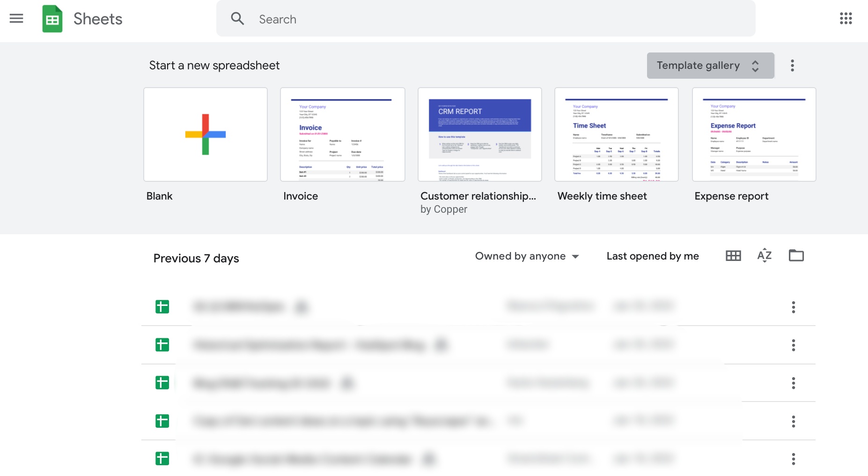Open the file picker folder icon
This screenshot has width=868, height=476.
tap(796, 256)
